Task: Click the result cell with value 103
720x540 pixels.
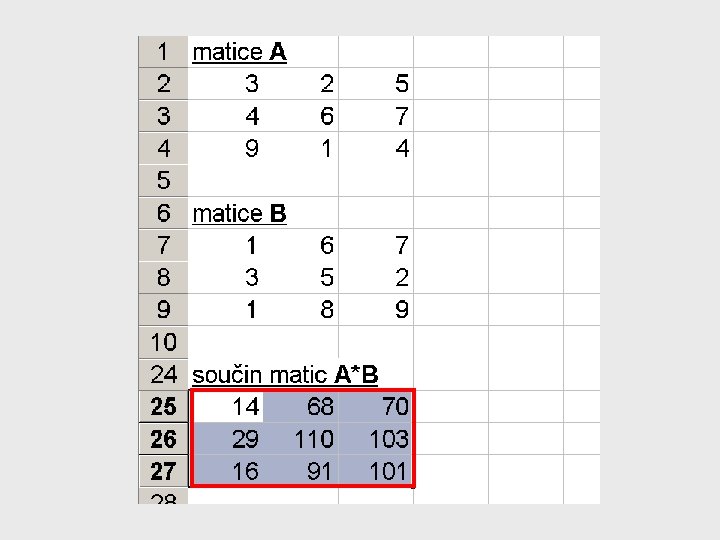Action: click(x=376, y=439)
